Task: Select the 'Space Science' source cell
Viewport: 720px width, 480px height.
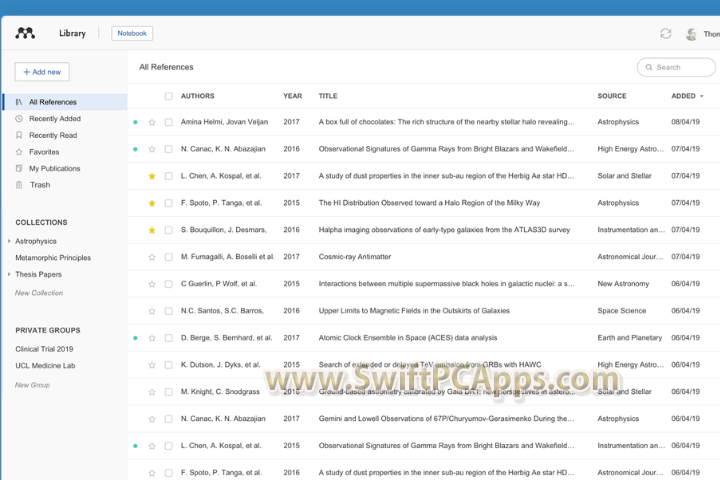Action: (x=622, y=311)
